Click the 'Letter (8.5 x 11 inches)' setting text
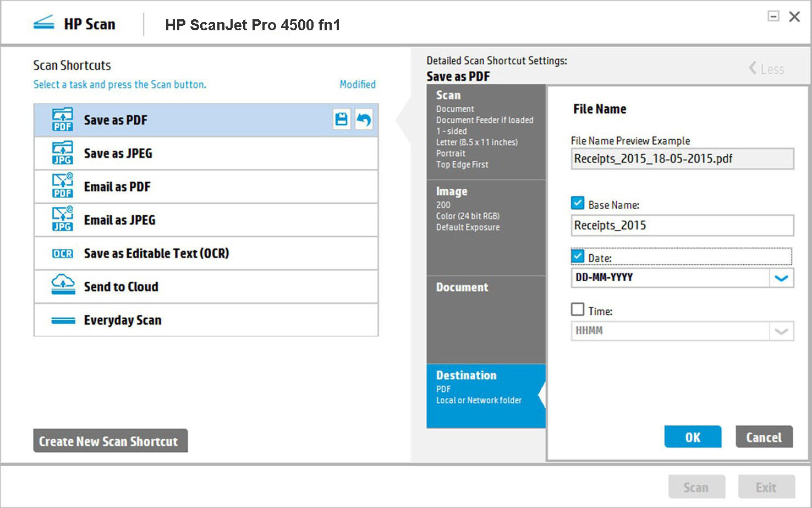 tap(477, 142)
